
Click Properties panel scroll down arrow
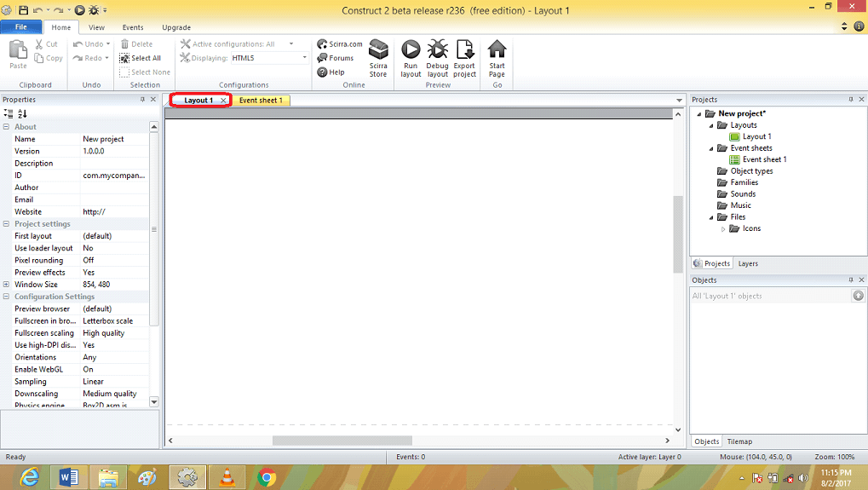point(154,402)
